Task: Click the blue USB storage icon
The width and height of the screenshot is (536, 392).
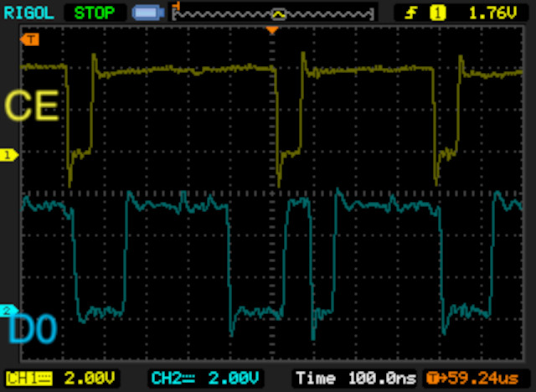Action: point(148,13)
